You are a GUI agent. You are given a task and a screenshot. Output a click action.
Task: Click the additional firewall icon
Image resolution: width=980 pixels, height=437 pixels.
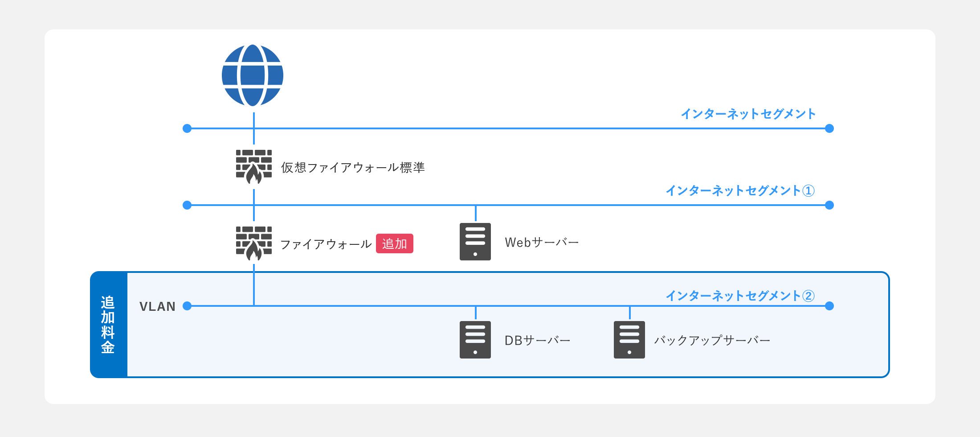pos(254,243)
